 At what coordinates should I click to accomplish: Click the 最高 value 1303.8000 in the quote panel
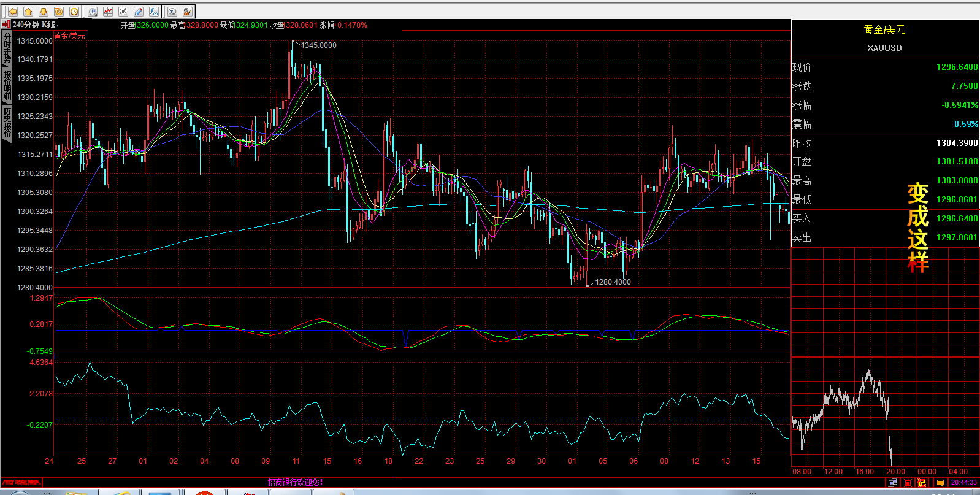pyautogui.click(x=957, y=180)
